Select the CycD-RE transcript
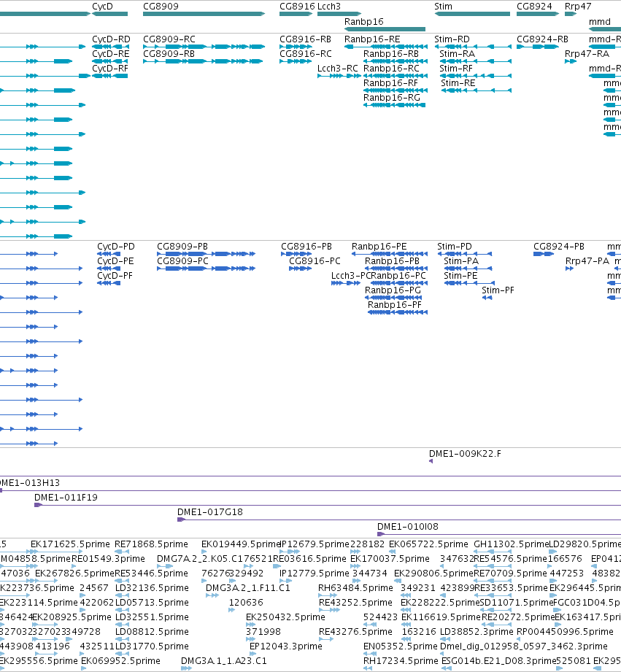Image resolution: width=621 pixels, height=672 pixels. pyautogui.click(x=110, y=61)
